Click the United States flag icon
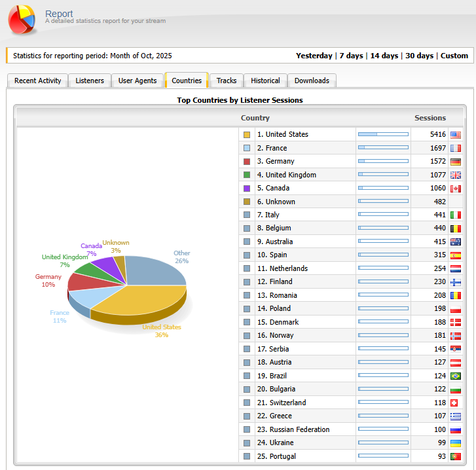The image size is (476, 470). 456,135
